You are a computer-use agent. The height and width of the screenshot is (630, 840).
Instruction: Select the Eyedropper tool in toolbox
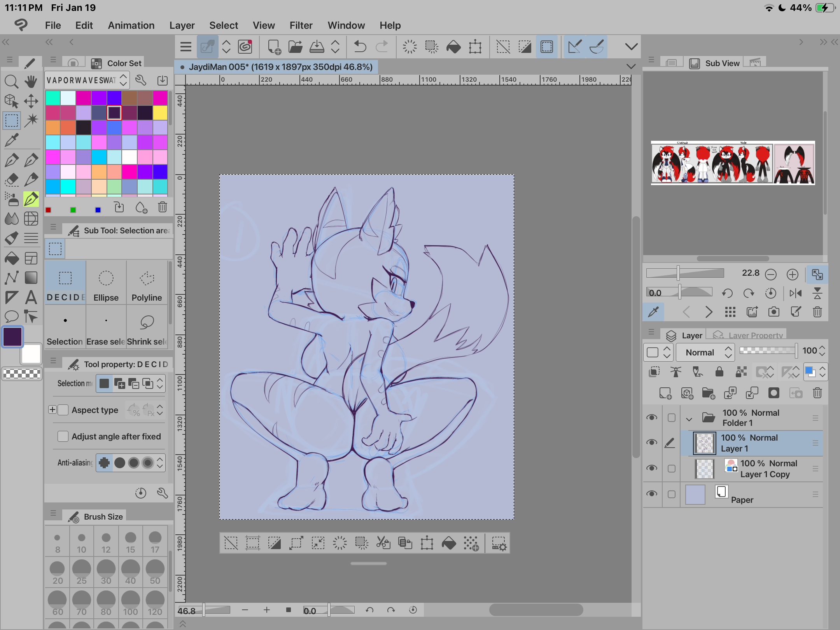(11, 140)
